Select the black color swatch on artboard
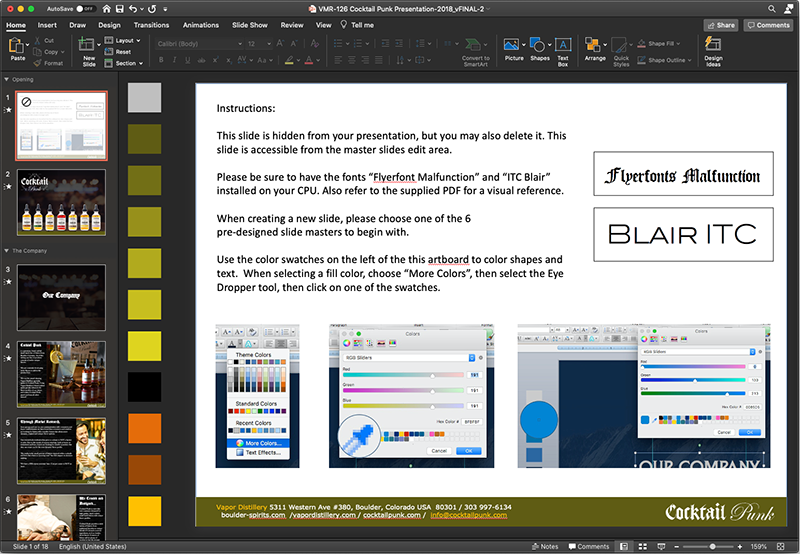This screenshot has width=800, height=554. click(x=145, y=387)
